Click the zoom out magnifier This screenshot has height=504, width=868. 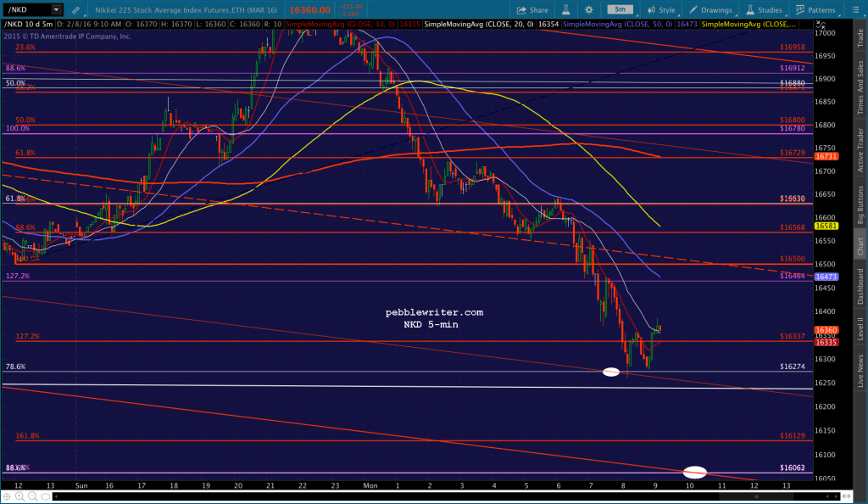tap(33, 496)
